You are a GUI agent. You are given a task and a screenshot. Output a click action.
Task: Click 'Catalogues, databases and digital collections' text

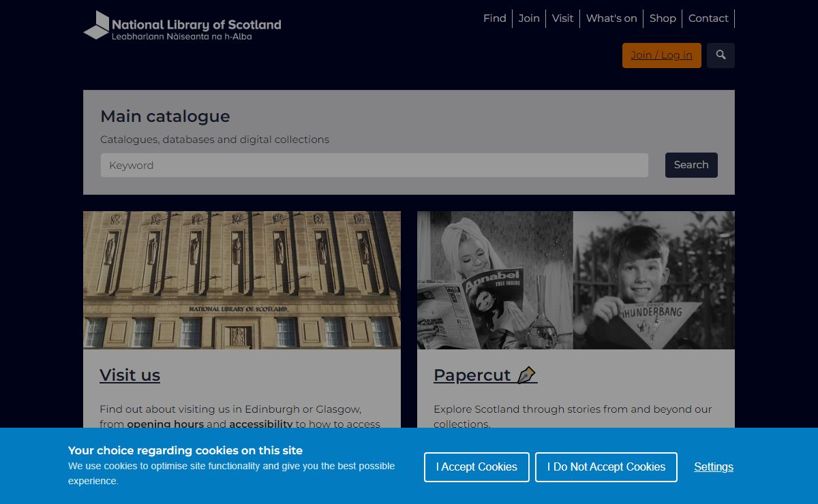[x=215, y=140]
